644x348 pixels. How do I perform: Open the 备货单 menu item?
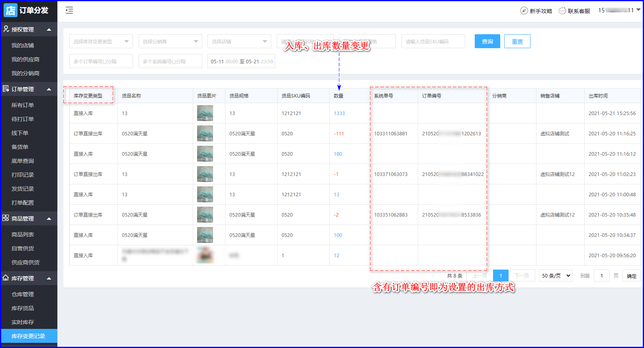tap(20, 147)
